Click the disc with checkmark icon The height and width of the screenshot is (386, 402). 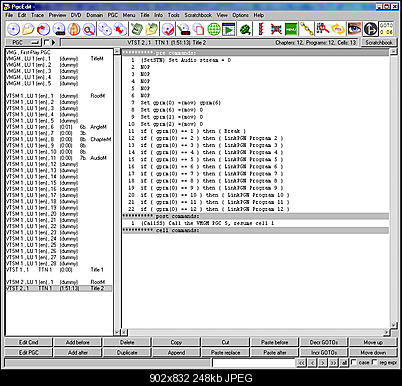pyautogui.click(x=168, y=29)
